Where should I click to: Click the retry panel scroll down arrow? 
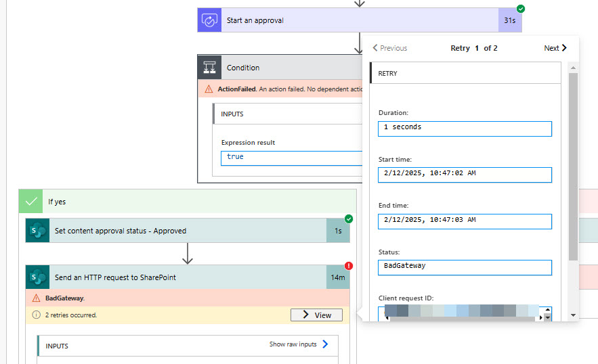[573, 315]
